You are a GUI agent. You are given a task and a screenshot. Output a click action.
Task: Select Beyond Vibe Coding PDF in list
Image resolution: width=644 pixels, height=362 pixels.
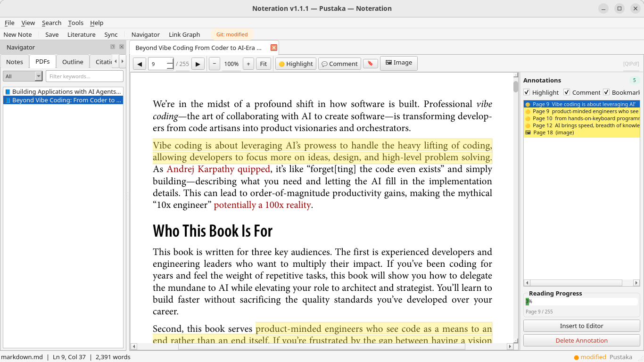click(x=63, y=100)
